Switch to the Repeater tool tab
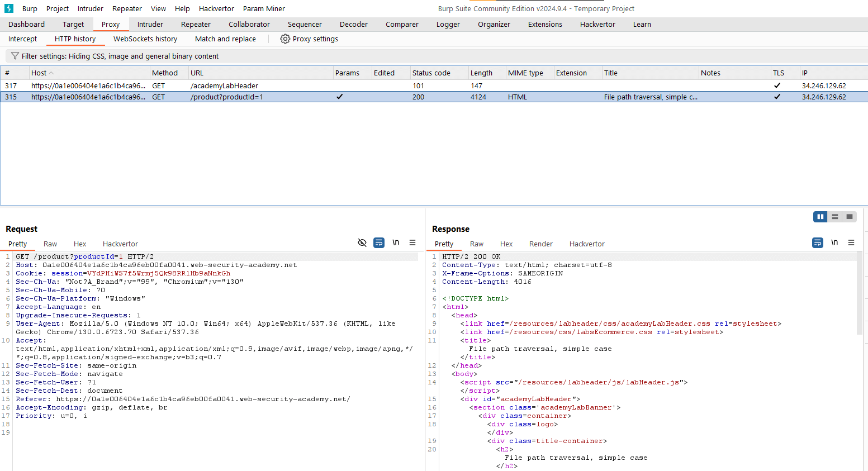The height and width of the screenshot is (471, 868). point(196,25)
